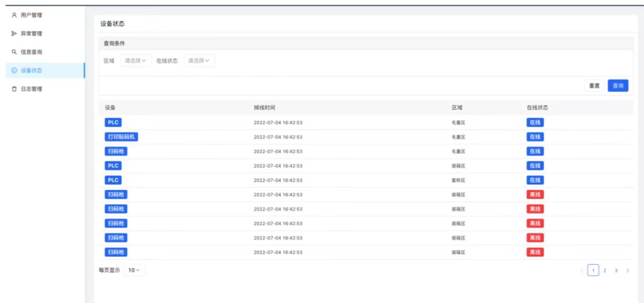Expand the 每页显示 page size dropdown

134,271
